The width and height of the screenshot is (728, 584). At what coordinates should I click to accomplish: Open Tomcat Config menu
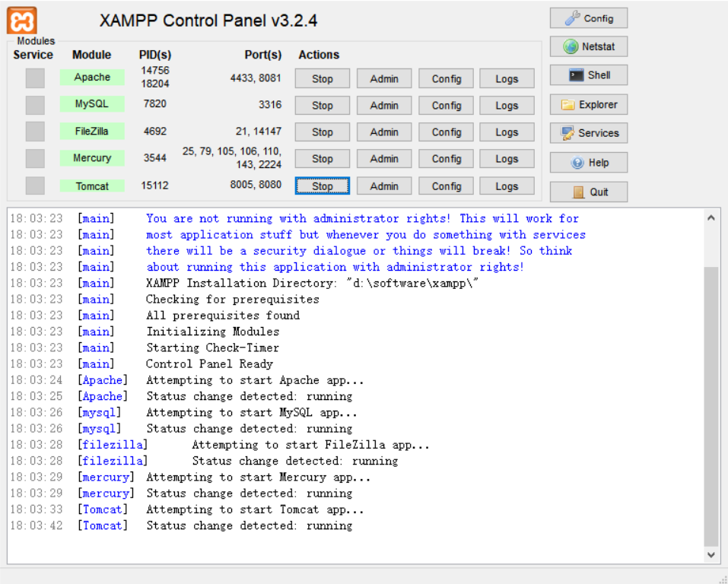pyautogui.click(x=447, y=186)
